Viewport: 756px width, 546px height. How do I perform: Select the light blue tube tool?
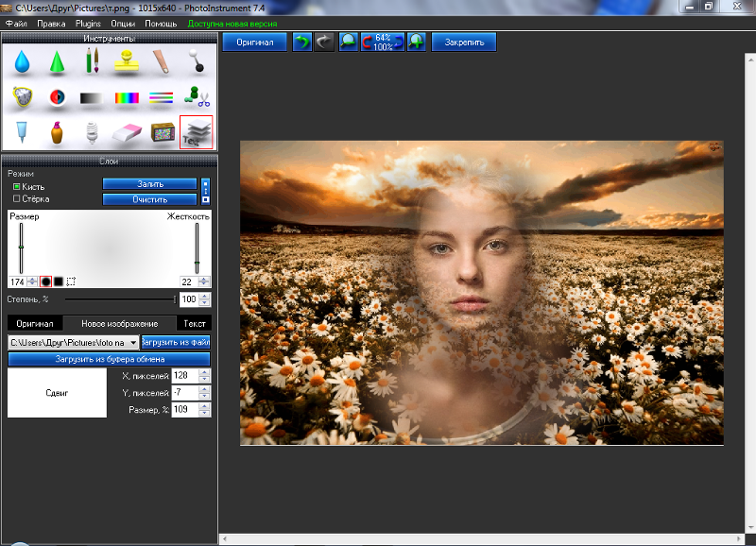coord(22,132)
